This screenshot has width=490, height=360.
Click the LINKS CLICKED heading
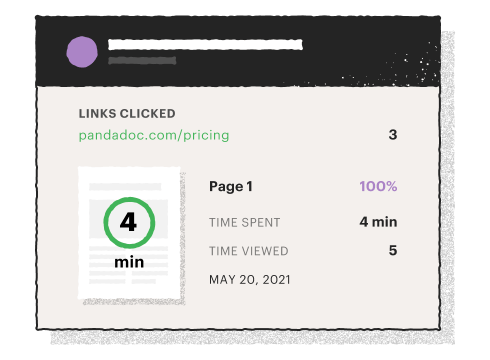click(x=127, y=114)
